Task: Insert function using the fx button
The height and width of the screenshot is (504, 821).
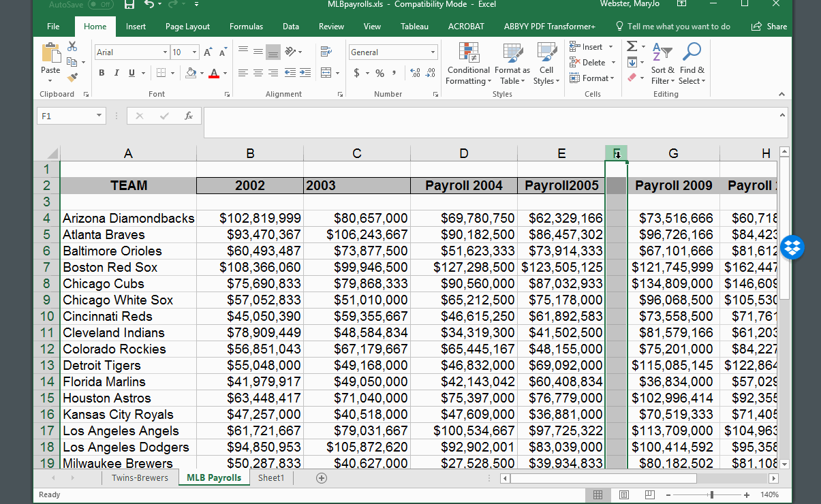Action: coord(189,116)
